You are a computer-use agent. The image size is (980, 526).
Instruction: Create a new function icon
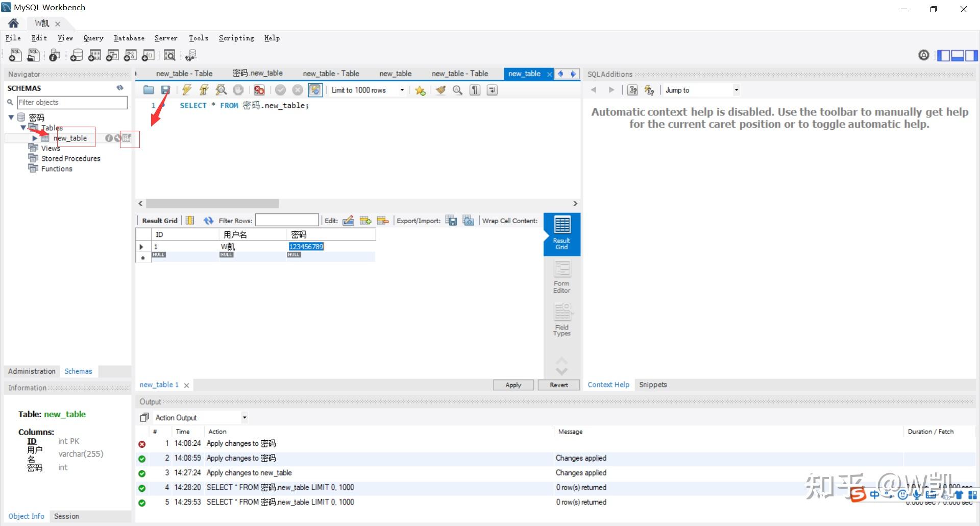(148, 55)
